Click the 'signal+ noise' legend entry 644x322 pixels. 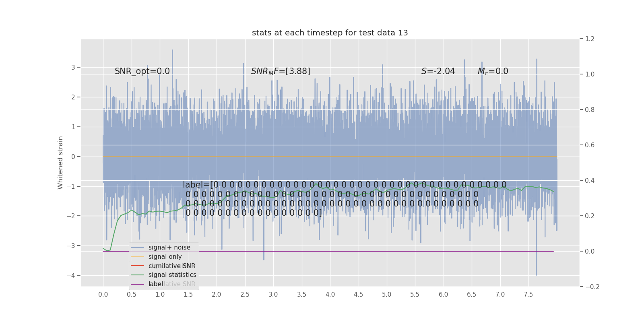pyautogui.click(x=169, y=248)
